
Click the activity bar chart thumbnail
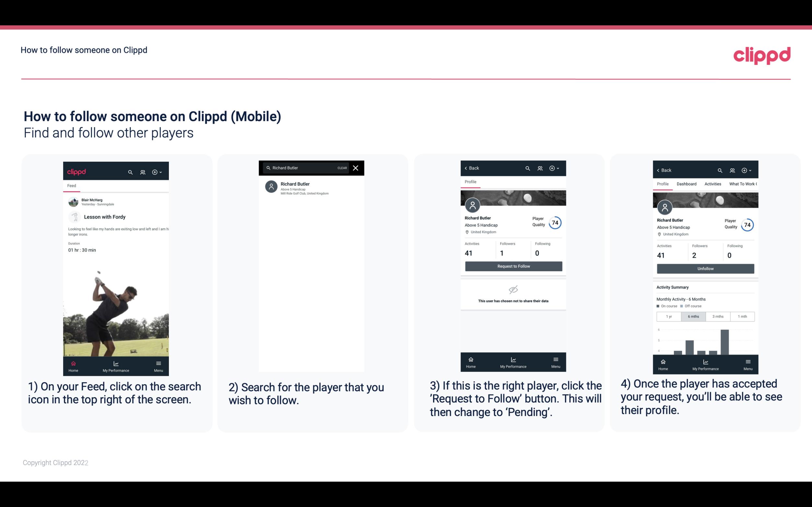705,342
